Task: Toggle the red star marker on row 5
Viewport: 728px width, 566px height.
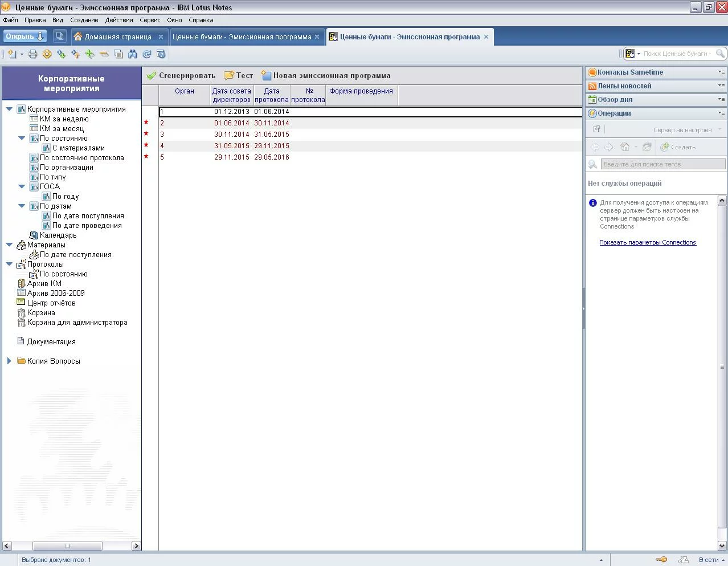Action: click(x=146, y=157)
